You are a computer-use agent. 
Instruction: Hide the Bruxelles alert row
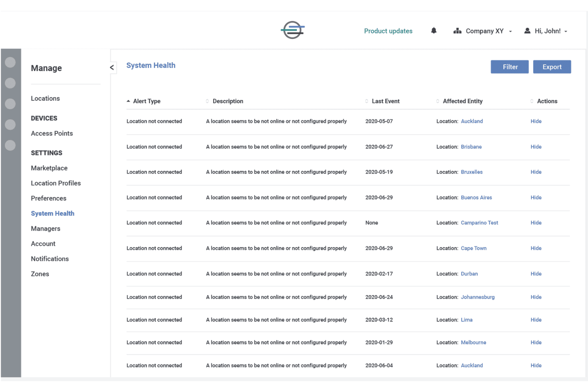pos(536,172)
